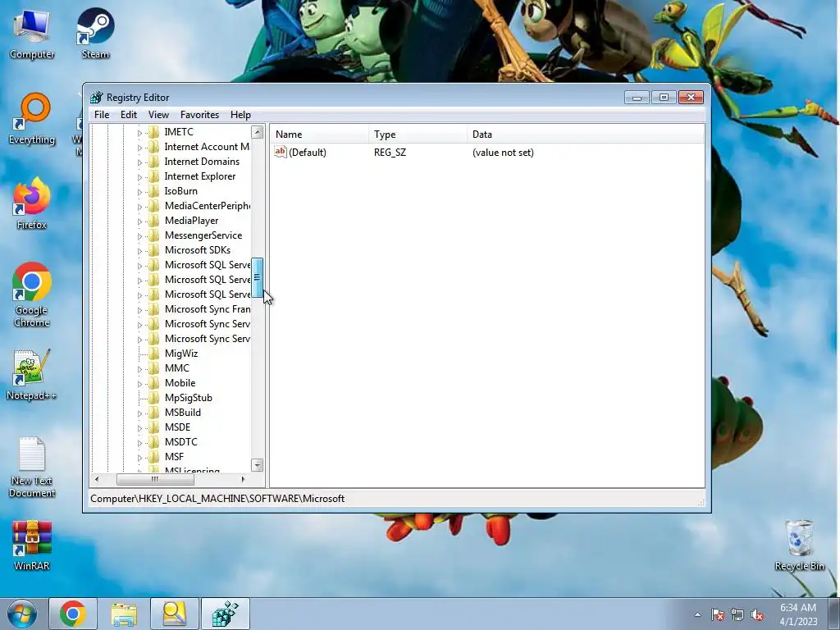Viewport: 840px width, 630px height.
Task: Select the Internet Explorer tree item
Action: (x=200, y=176)
